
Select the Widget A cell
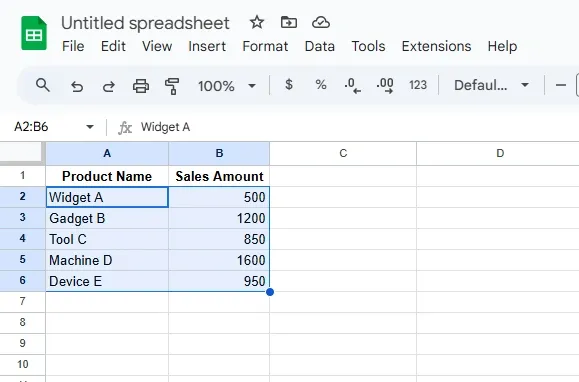pos(107,197)
